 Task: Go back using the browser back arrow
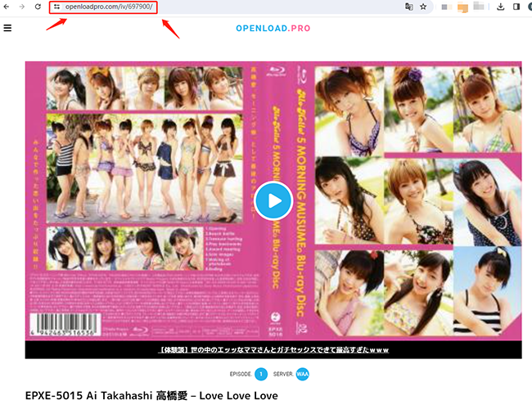click(7, 7)
